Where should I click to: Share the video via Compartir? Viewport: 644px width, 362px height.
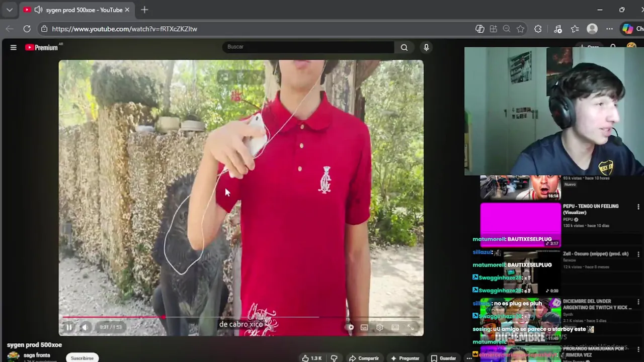pyautogui.click(x=364, y=358)
